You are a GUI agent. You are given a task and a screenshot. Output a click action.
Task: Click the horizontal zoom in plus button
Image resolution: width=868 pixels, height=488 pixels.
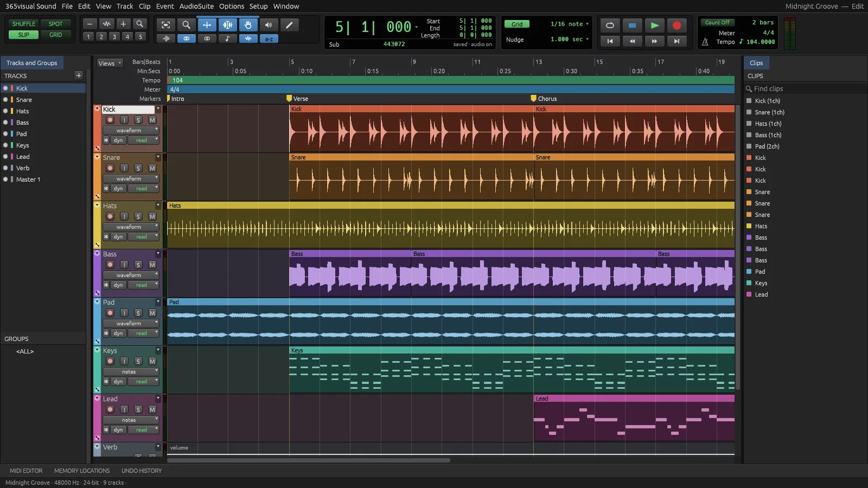pyautogui.click(x=123, y=24)
